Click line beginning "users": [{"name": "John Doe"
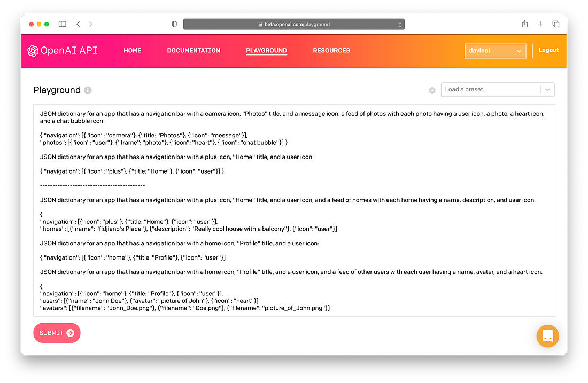 pyautogui.click(x=149, y=301)
